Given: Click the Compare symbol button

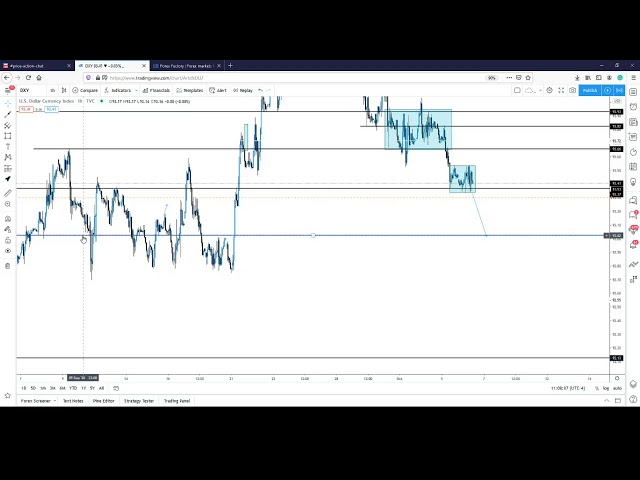Looking at the screenshot, I should click(x=87, y=90).
